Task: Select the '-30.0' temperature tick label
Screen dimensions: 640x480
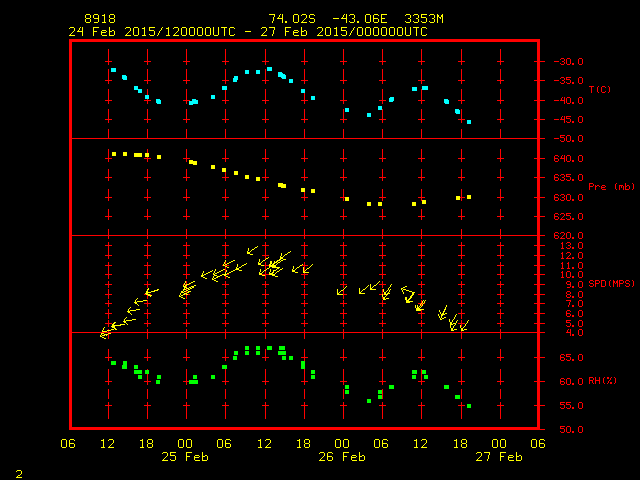Action: coord(569,62)
